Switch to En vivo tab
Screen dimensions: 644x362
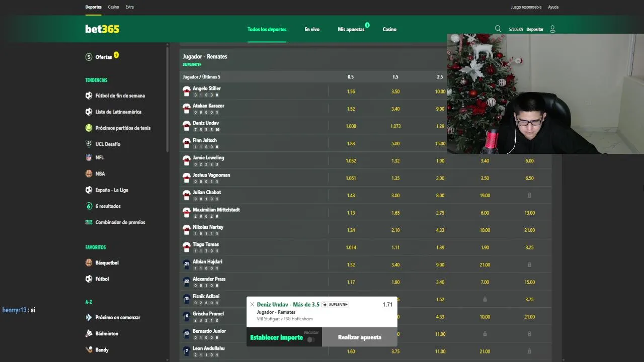click(312, 29)
